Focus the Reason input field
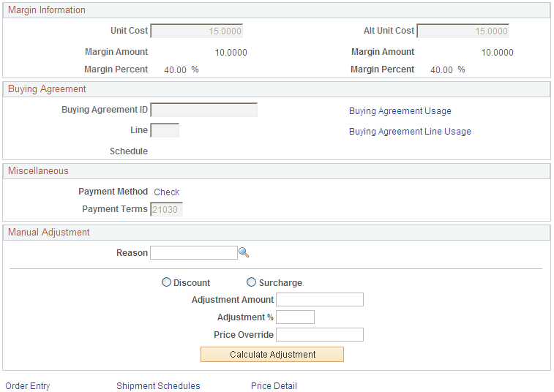 [194, 253]
